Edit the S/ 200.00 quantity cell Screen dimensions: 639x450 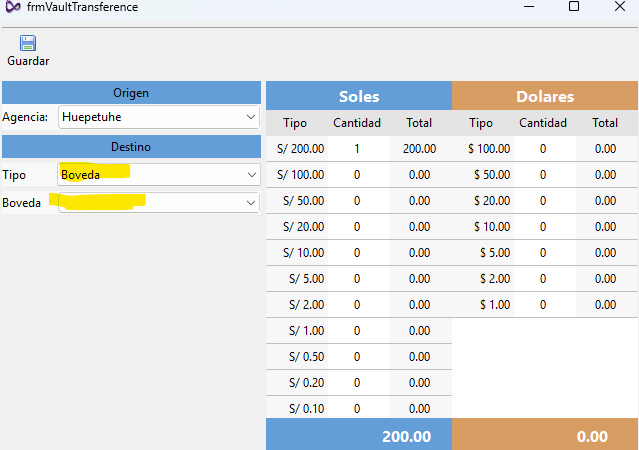(357, 148)
